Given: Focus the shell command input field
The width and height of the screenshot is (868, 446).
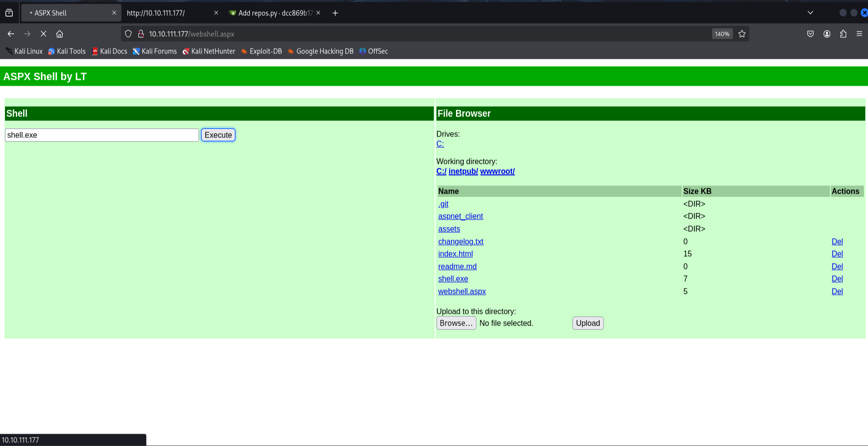Looking at the screenshot, I should tap(102, 135).
